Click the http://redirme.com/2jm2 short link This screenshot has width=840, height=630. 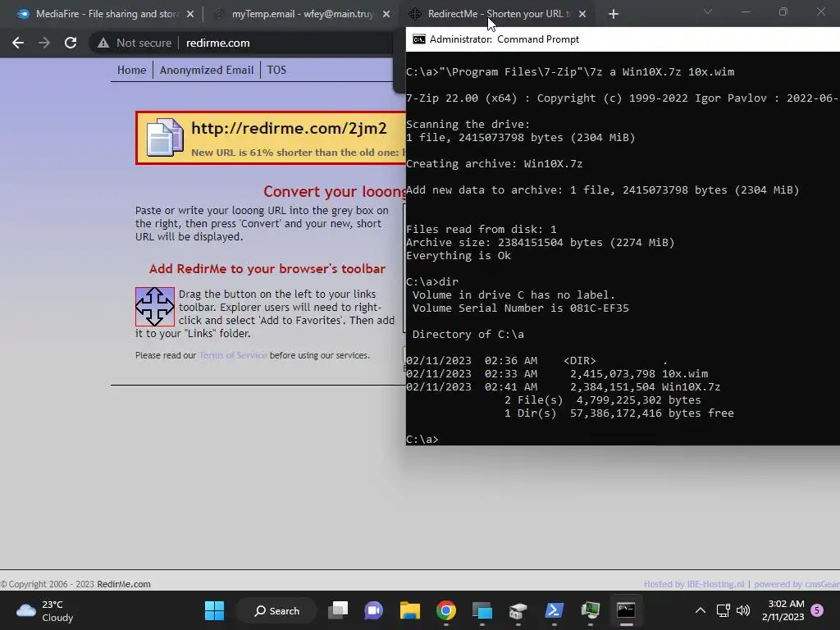pos(289,128)
